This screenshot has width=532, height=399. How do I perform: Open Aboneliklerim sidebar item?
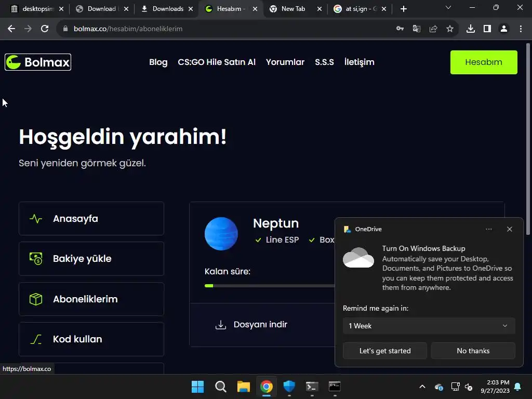(91, 299)
